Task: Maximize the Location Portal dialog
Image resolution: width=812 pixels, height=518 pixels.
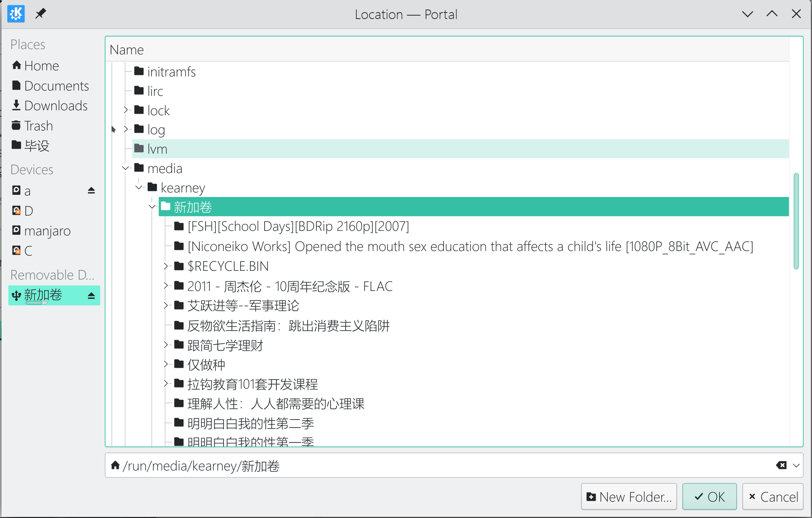Action: coord(772,14)
